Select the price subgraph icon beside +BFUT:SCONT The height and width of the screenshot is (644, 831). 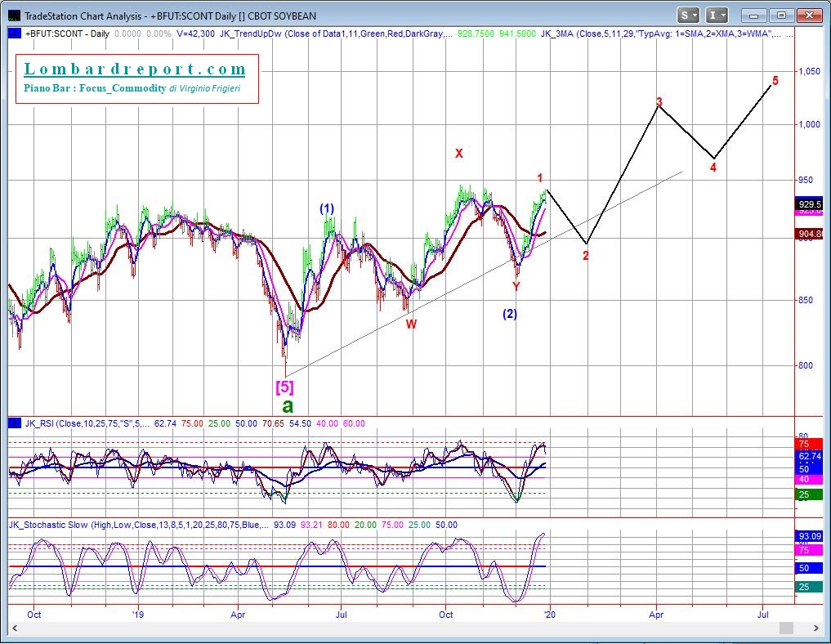pyautogui.click(x=15, y=34)
